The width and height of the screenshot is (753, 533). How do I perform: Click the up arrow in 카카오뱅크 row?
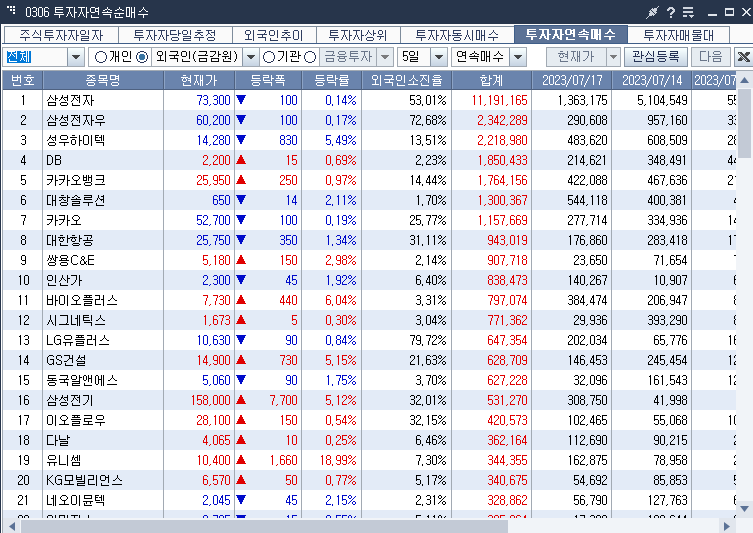click(241, 180)
